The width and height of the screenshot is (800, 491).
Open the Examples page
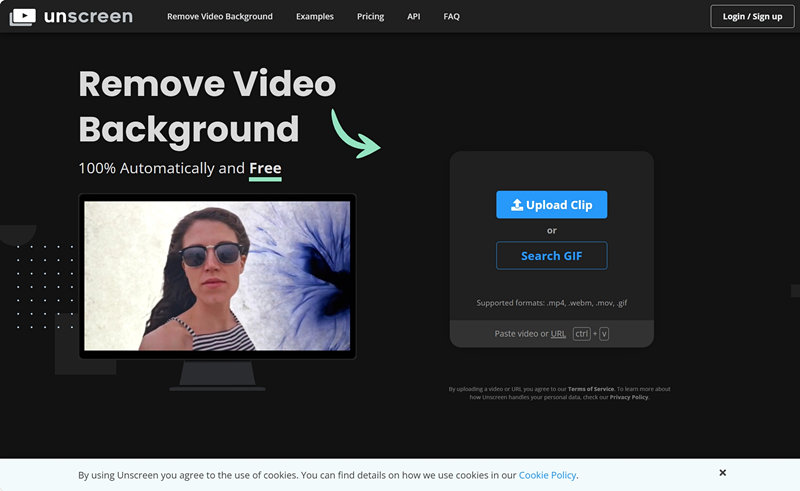point(315,16)
